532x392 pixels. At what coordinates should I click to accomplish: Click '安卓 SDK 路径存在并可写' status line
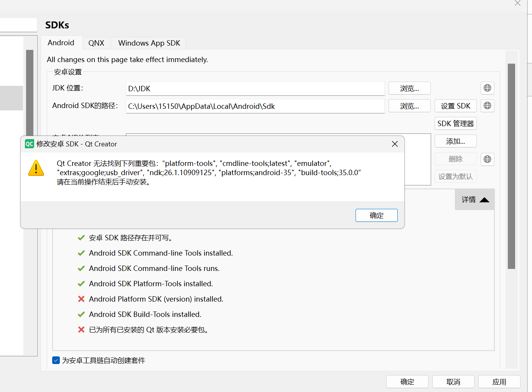click(x=130, y=238)
